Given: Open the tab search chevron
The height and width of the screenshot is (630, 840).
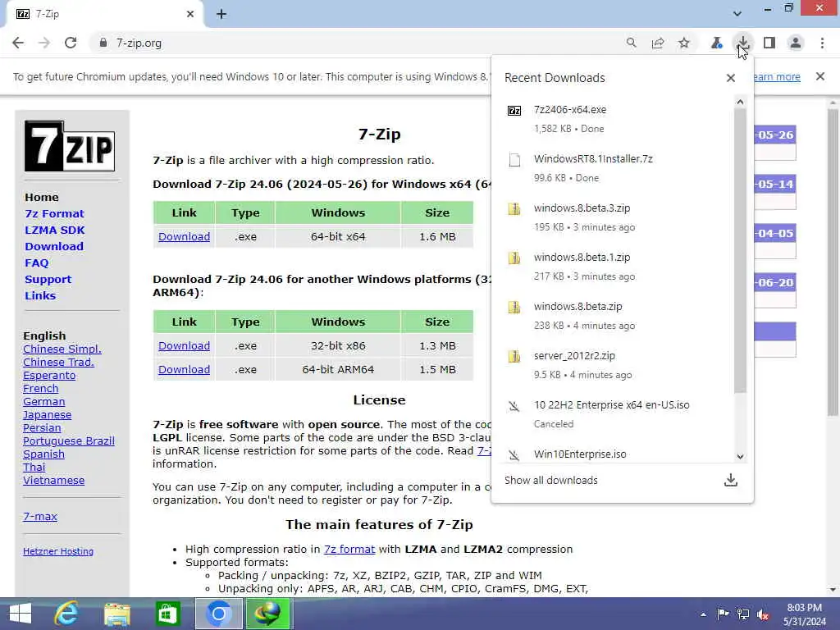Looking at the screenshot, I should 737,13.
